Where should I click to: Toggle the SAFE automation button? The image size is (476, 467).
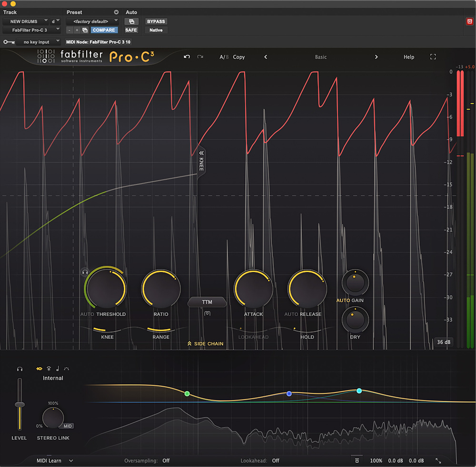131,30
